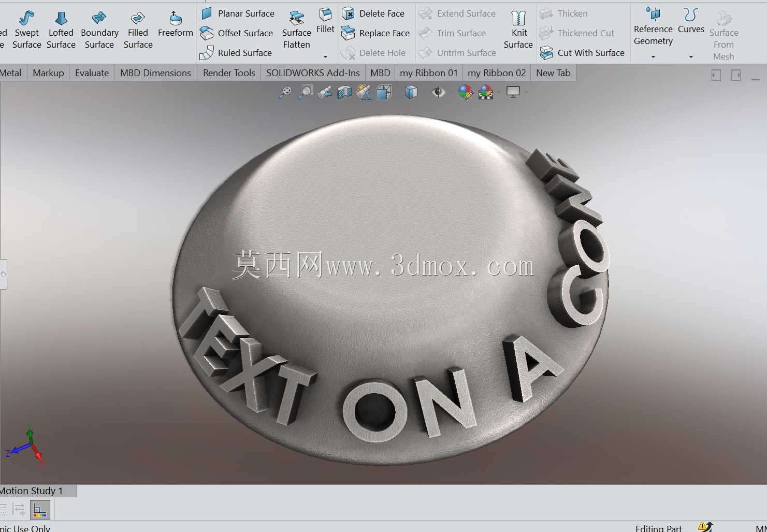This screenshot has width=767, height=532.
Task: Choose the Offset Surface command
Action: (237, 33)
